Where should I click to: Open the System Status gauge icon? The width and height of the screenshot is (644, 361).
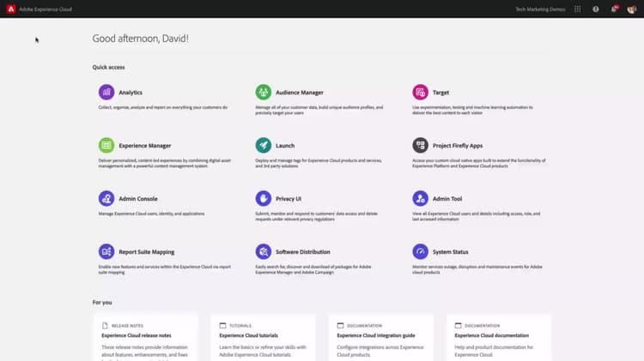420,251
